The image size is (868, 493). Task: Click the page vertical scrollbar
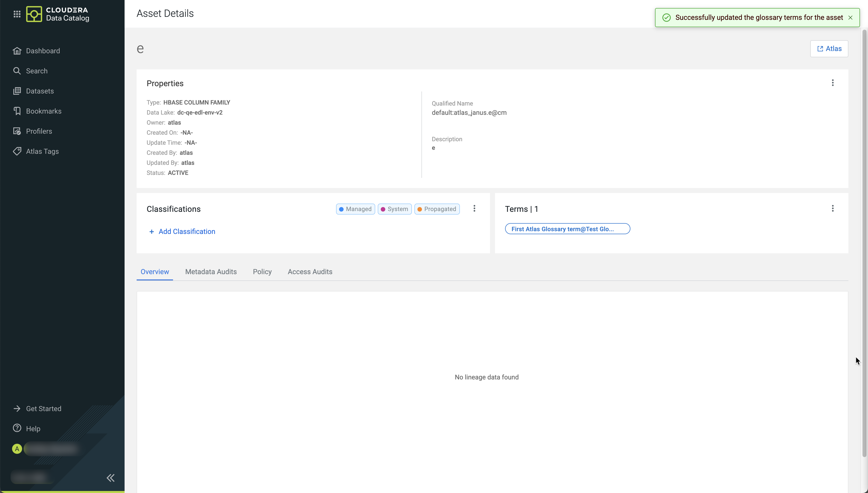pos(864,244)
